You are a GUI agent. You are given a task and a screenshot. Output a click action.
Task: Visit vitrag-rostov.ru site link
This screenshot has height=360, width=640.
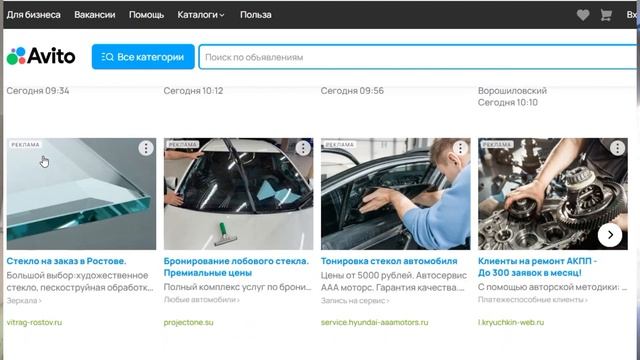(34, 322)
